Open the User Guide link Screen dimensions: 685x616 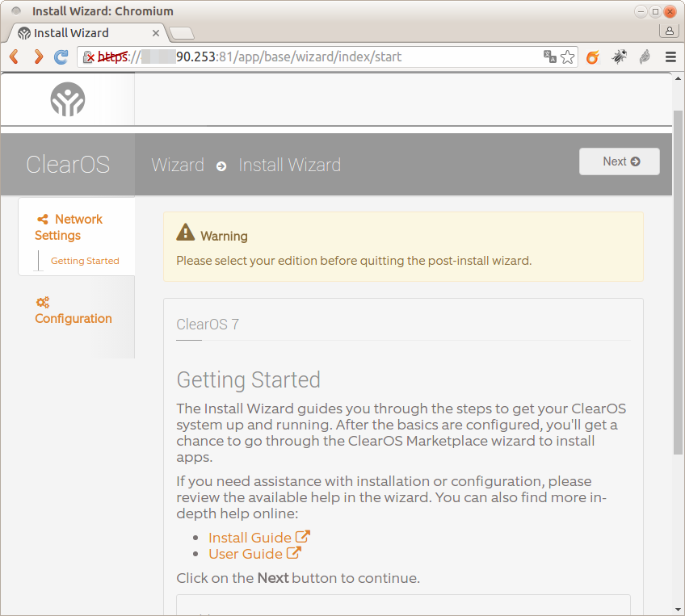coord(246,554)
